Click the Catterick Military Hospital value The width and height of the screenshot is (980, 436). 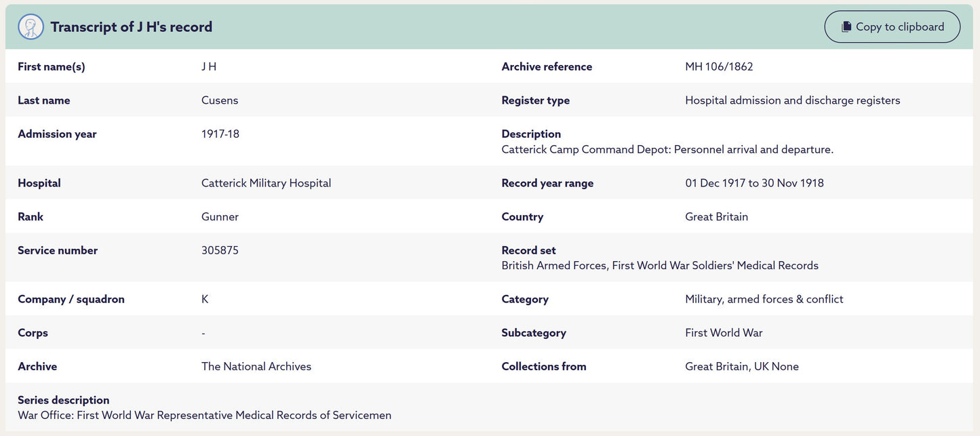coord(266,183)
